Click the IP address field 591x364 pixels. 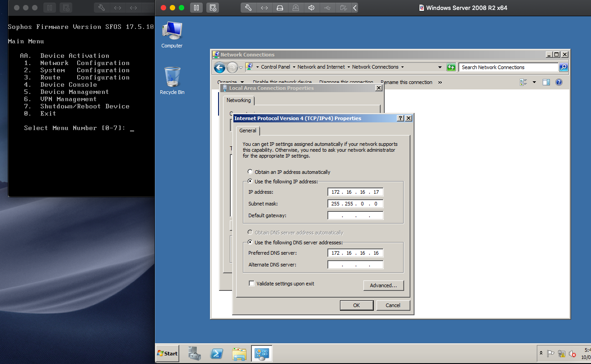tap(355, 192)
